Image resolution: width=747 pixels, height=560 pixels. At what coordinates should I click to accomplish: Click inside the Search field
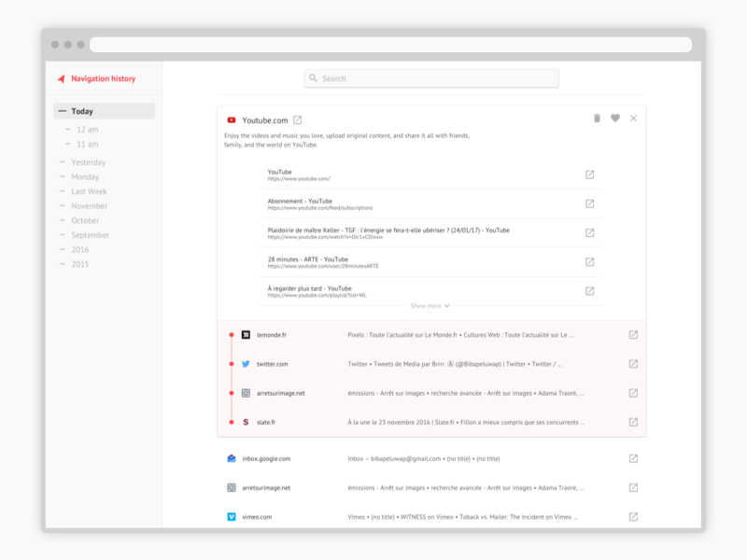click(430, 78)
